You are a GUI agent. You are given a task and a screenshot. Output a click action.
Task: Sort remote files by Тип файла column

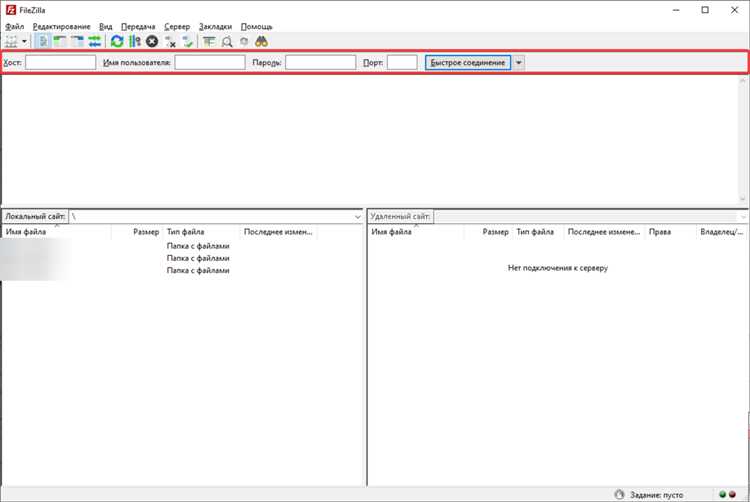point(538,232)
